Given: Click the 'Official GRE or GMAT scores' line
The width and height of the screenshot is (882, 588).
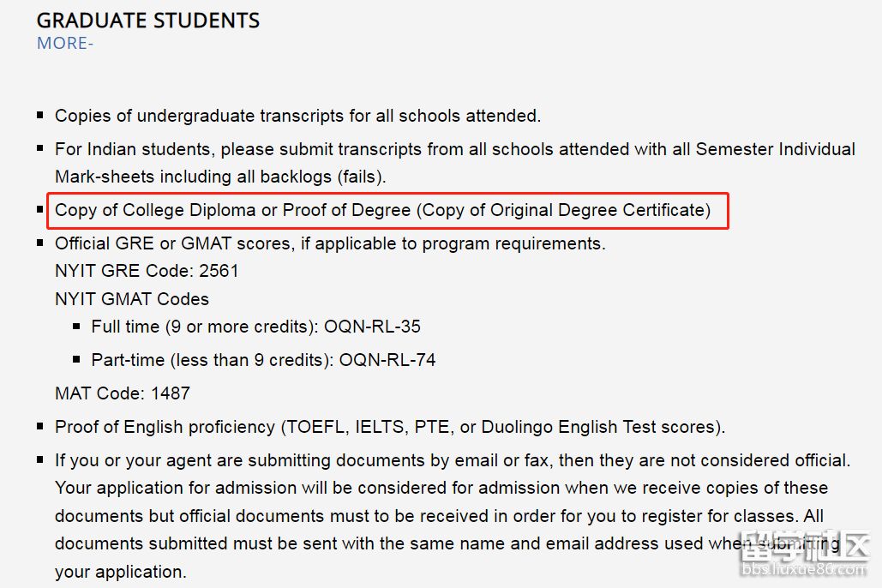Looking at the screenshot, I should 330,243.
